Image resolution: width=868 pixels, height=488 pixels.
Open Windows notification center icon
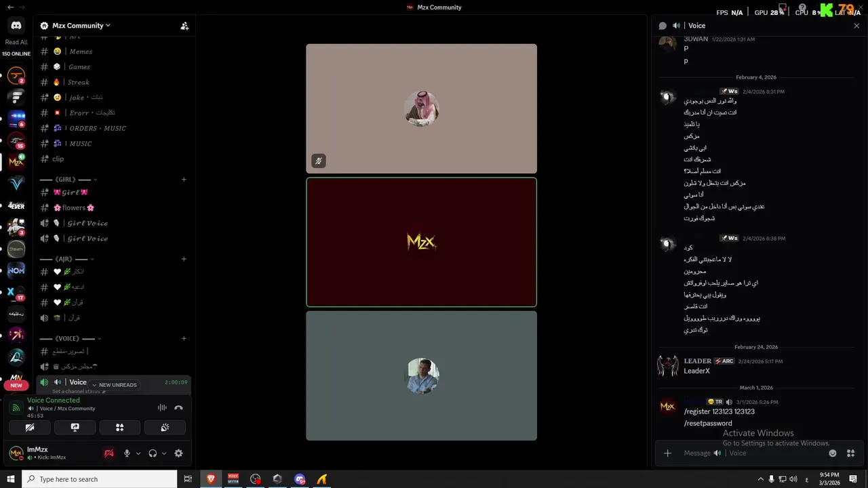(x=853, y=479)
